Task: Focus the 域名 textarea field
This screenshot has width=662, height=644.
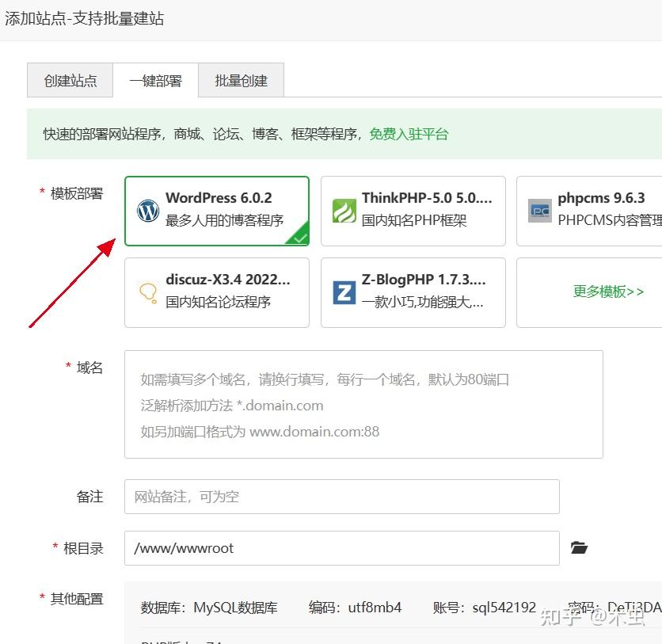Action: (x=363, y=404)
